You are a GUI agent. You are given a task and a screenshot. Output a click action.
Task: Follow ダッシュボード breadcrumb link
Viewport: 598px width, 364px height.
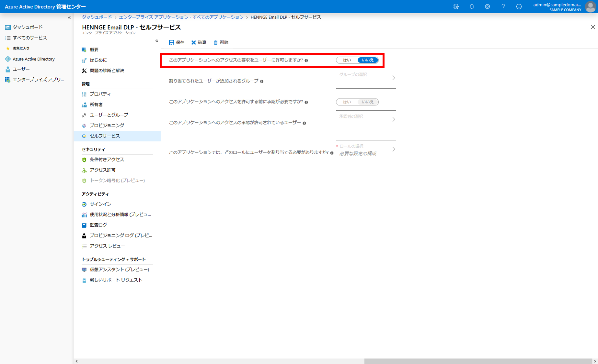pos(97,17)
